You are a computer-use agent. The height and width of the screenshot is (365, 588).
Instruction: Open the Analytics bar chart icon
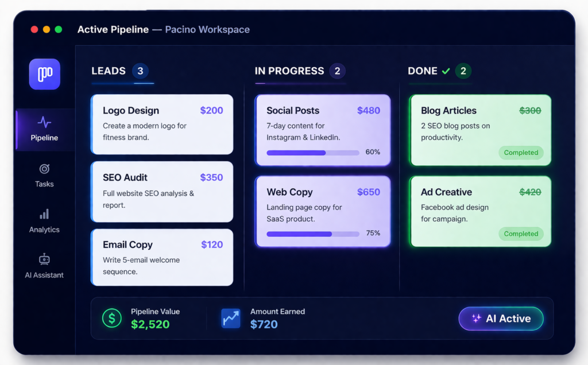click(44, 214)
